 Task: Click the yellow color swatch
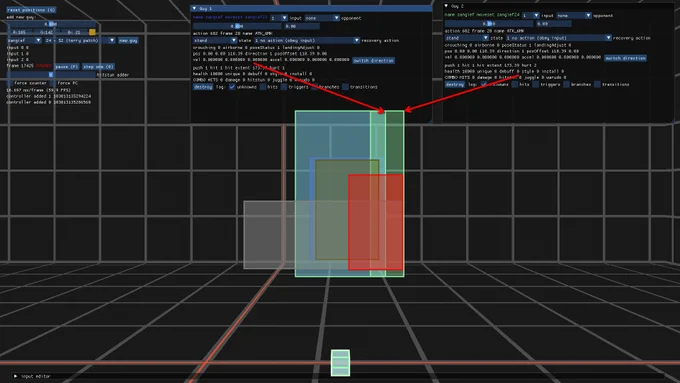[x=92, y=32]
